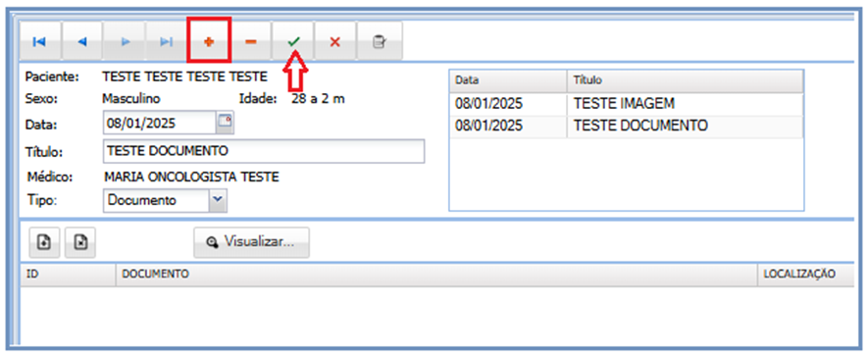Go to the first record
Screen dimensions: 868x356
(x=40, y=41)
